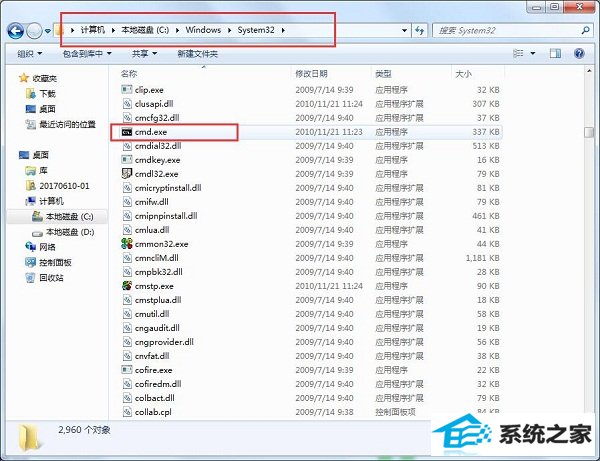Select the cmncliM.dll file name

pyautogui.click(x=156, y=258)
